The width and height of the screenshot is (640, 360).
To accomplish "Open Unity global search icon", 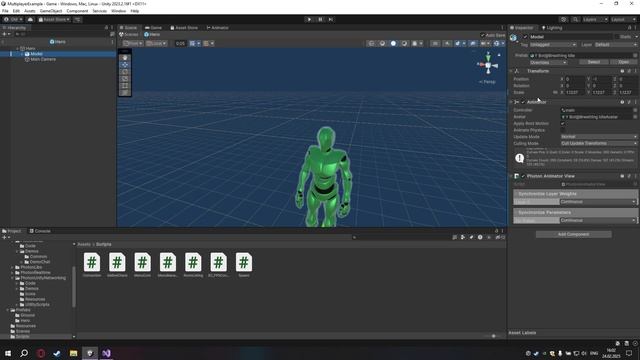I will click(x=575, y=19).
